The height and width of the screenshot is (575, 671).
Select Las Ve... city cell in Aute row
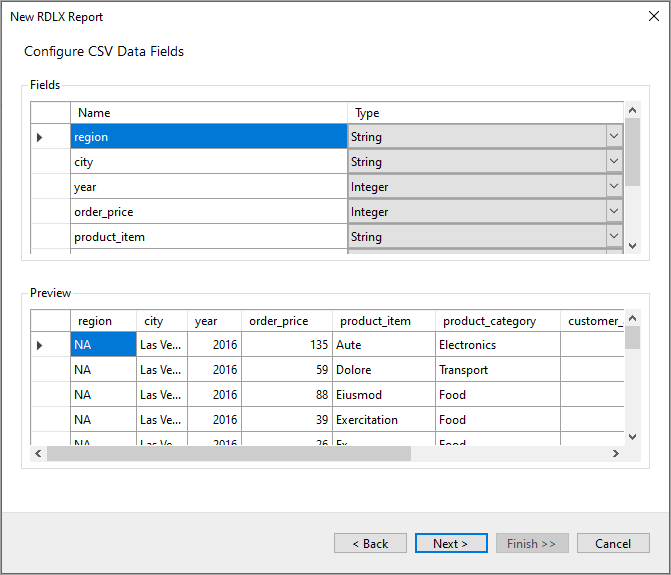(x=162, y=344)
